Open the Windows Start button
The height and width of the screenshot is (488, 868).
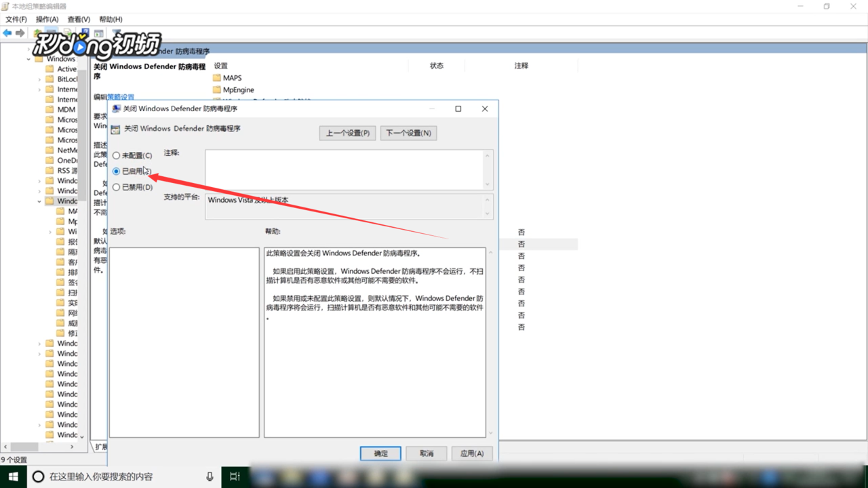[13, 476]
